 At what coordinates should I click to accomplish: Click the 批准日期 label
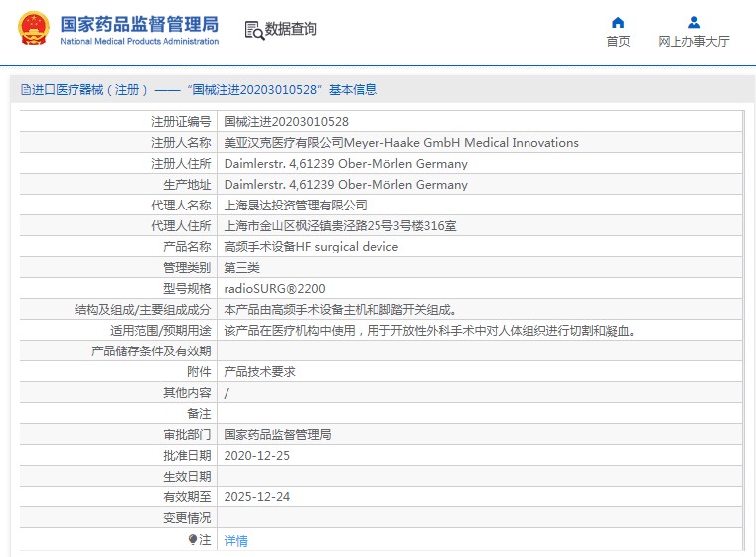[187, 456]
